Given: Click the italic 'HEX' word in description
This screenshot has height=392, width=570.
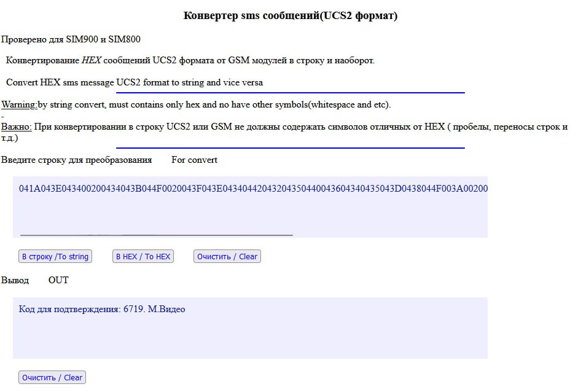Looking at the screenshot, I should [92, 60].
